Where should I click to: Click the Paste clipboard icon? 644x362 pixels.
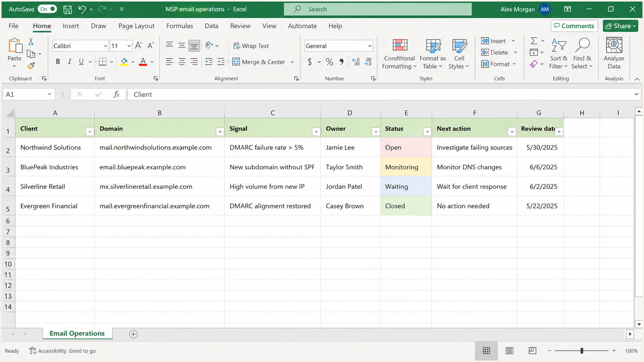(15, 45)
